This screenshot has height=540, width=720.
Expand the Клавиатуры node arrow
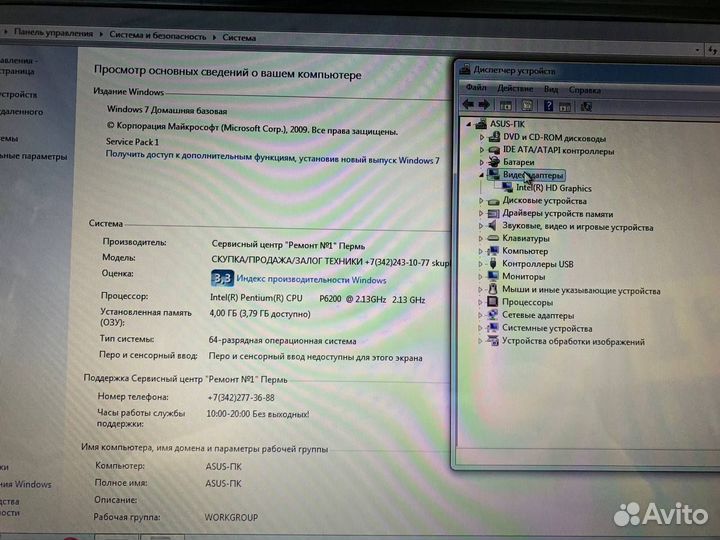pyautogui.click(x=480, y=239)
